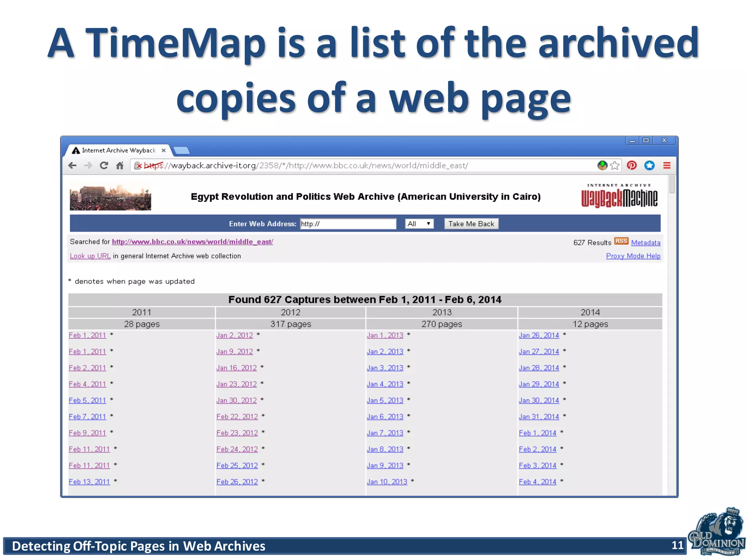Screen dimensions: 747x560
Task: Click the Tahrir Square crowd thumbnail
Action: click(110, 196)
